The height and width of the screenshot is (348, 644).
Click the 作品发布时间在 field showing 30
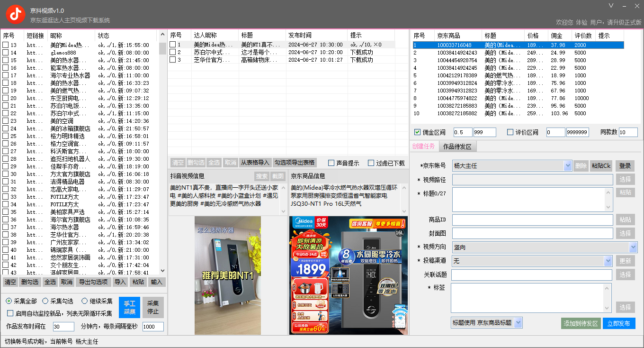[x=63, y=327]
